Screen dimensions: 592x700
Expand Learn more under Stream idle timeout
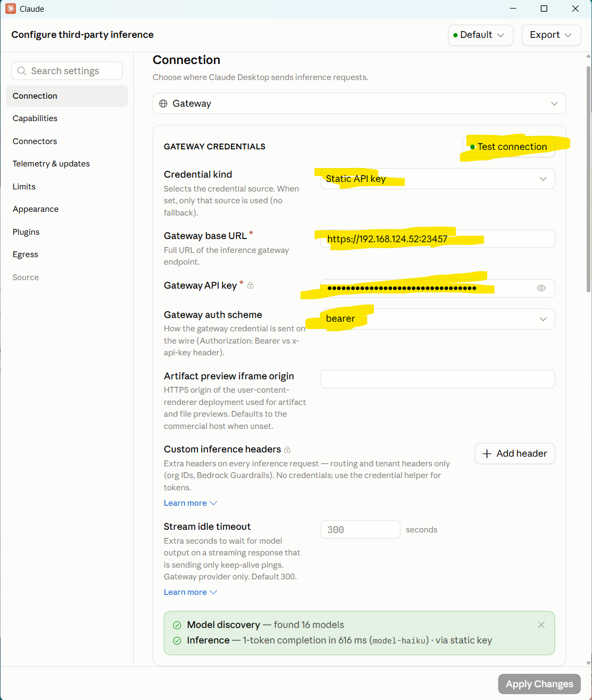pos(190,592)
